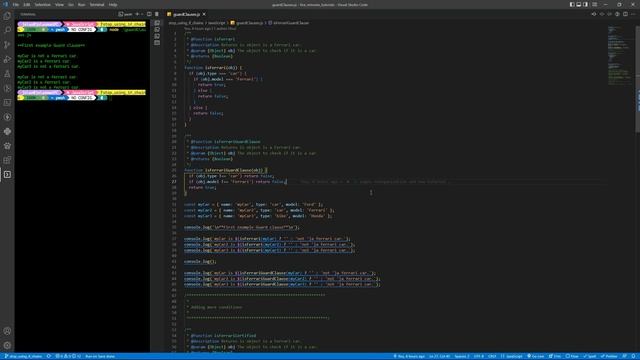The width and height of the screenshot is (640, 360).
Task: Open the Go menu
Action: point(71,4)
